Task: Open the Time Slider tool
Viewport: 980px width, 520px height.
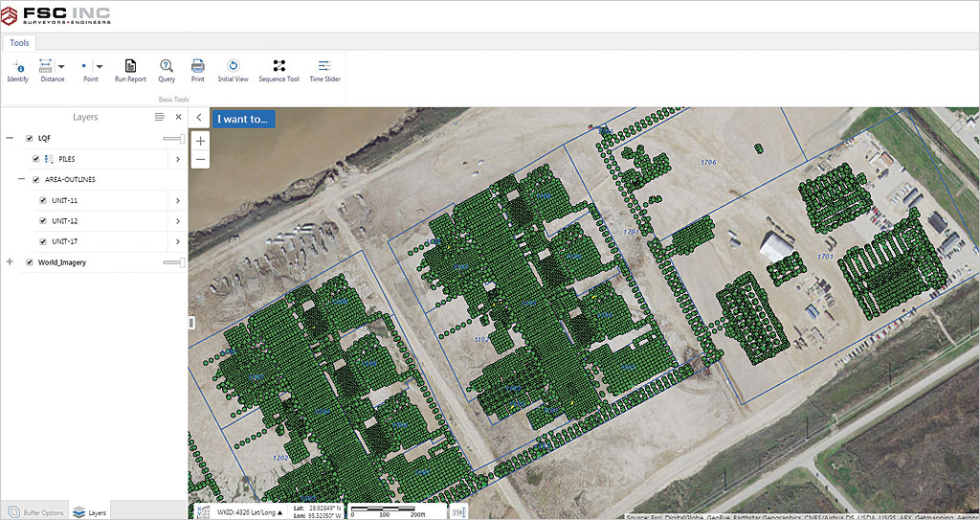Action: pos(324,66)
